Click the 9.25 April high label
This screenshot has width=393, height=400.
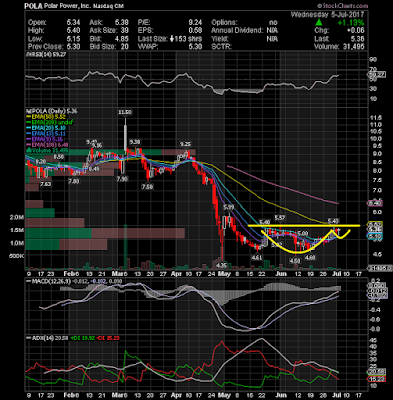(186, 144)
